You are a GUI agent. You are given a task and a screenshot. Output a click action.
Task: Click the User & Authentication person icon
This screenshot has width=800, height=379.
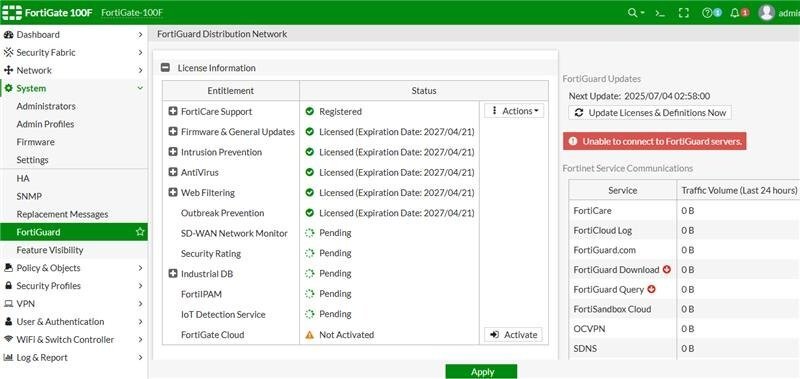click(x=8, y=322)
